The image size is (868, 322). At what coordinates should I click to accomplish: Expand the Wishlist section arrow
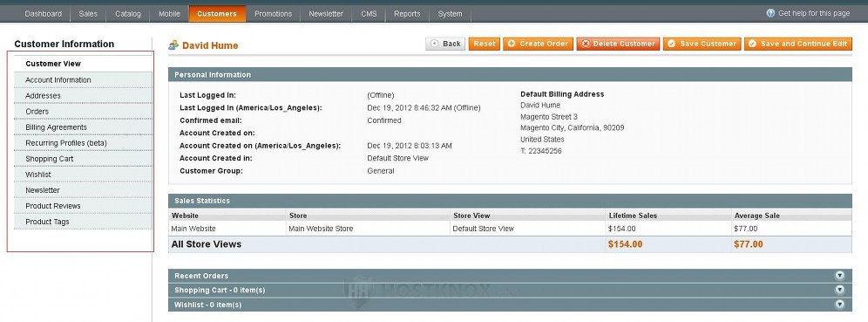pyautogui.click(x=840, y=304)
